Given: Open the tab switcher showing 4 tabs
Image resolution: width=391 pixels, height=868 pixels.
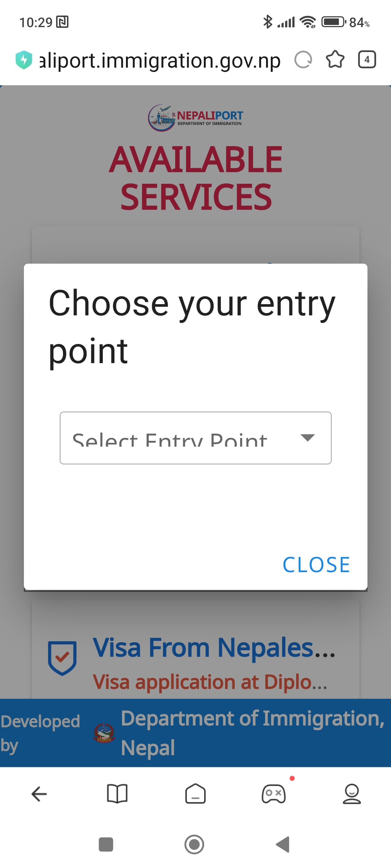Looking at the screenshot, I should pyautogui.click(x=367, y=60).
